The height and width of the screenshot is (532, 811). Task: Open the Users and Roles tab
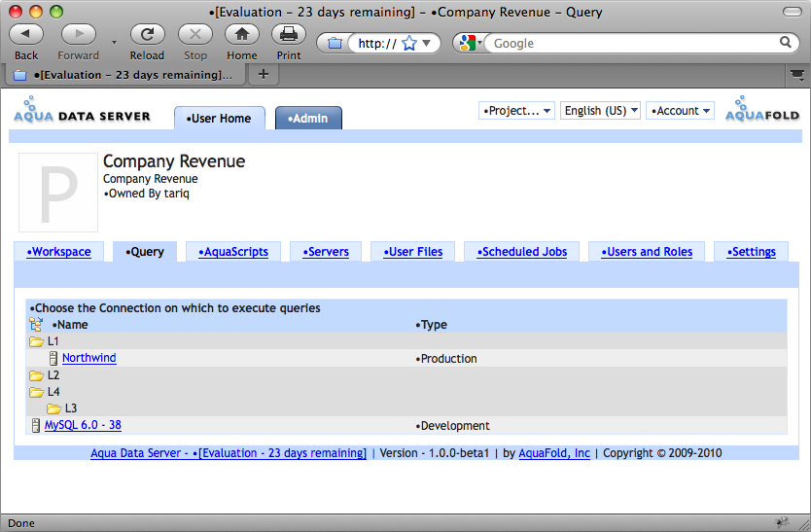[x=647, y=252]
